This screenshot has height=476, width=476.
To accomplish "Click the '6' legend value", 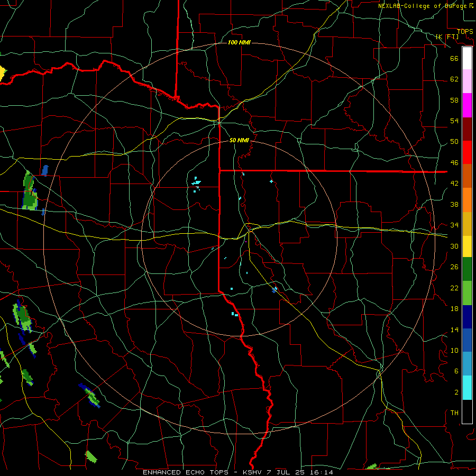I will click(456, 371).
